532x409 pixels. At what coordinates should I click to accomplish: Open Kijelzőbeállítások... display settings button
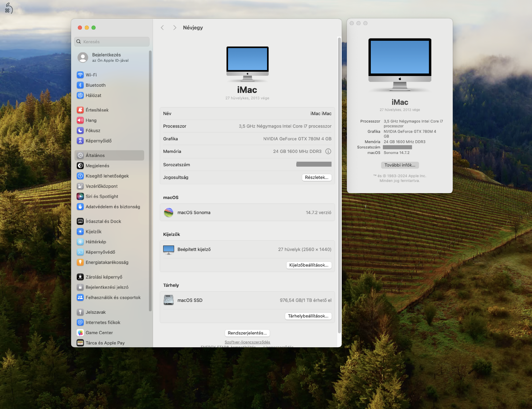click(x=309, y=265)
